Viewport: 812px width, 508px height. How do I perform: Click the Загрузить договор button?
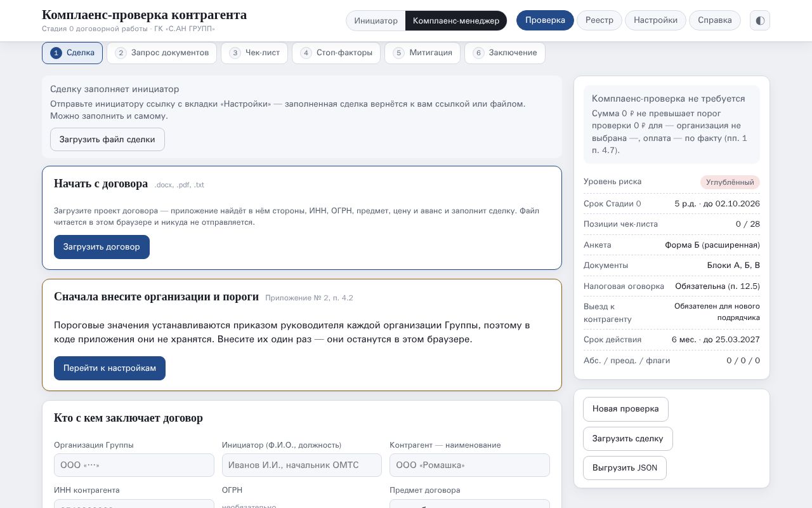point(101,247)
